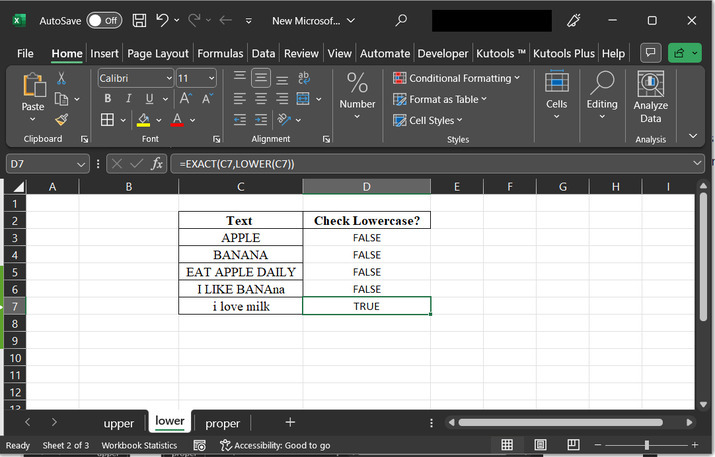Toggle Bold formatting
The height and width of the screenshot is (457, 715).
[107, 99]
